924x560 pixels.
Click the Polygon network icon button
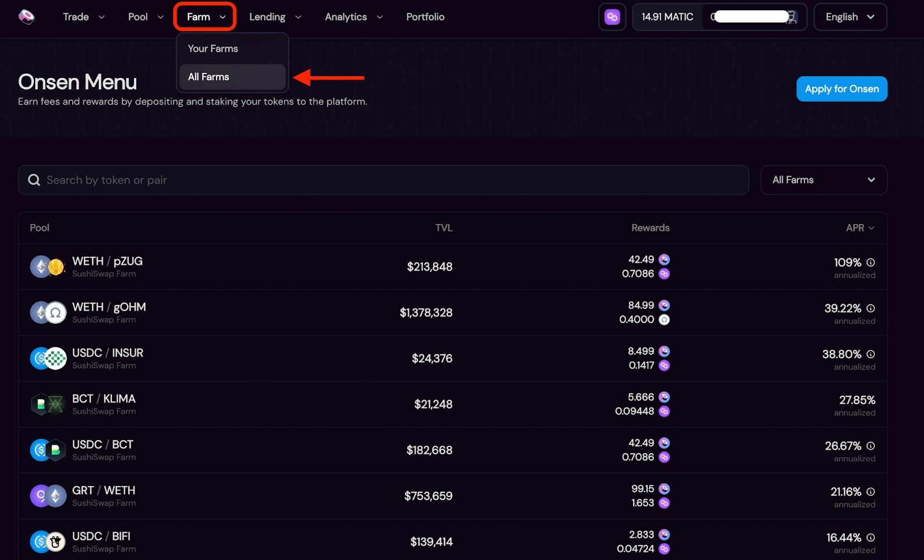(x=612, y=17)
